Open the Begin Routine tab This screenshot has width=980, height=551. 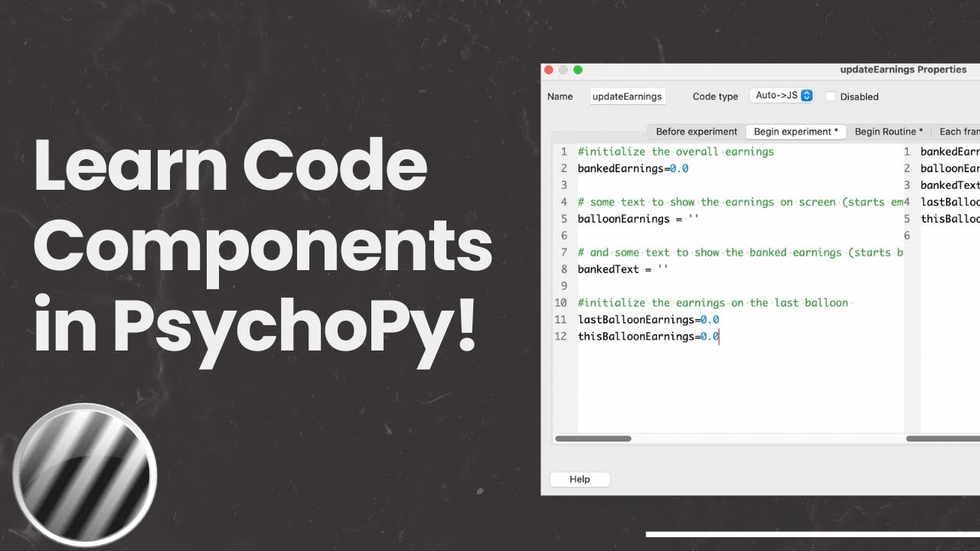coord(888,132)
